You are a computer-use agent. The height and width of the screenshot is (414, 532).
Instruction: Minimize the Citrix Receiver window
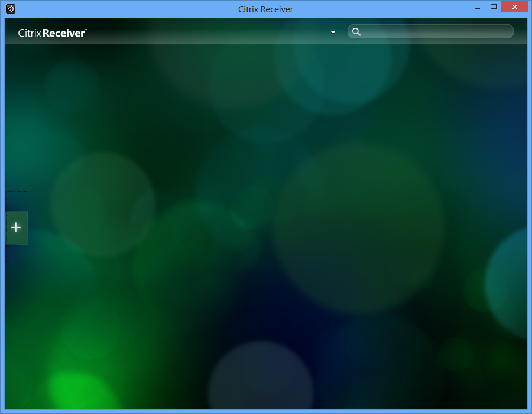[x=478, y=7]
